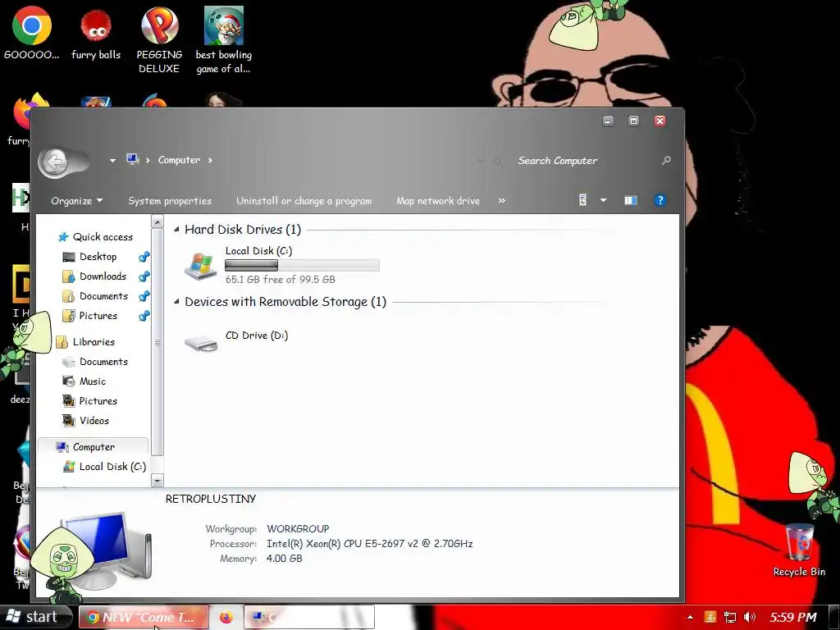
Task: Open System properties
Action: [170, 201]
